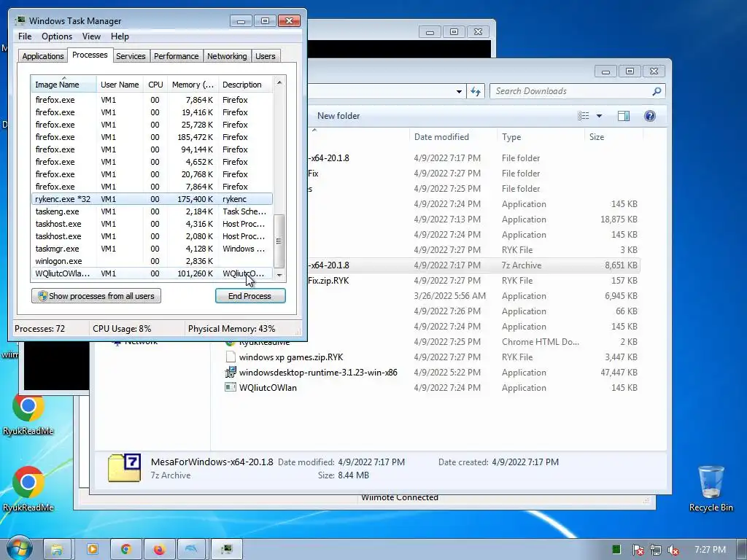This screenshot has height=560, width=747.
Task: Sort files by Type column
Action: pyautogui.click(x=541, y=136)
